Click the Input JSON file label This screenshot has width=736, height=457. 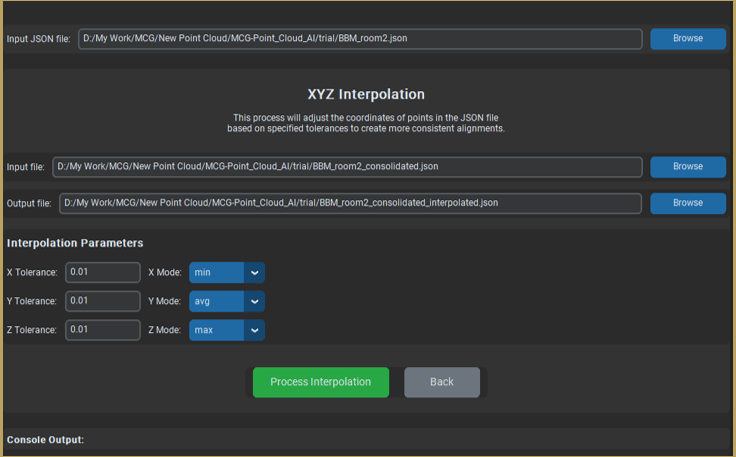click(38, 39)
